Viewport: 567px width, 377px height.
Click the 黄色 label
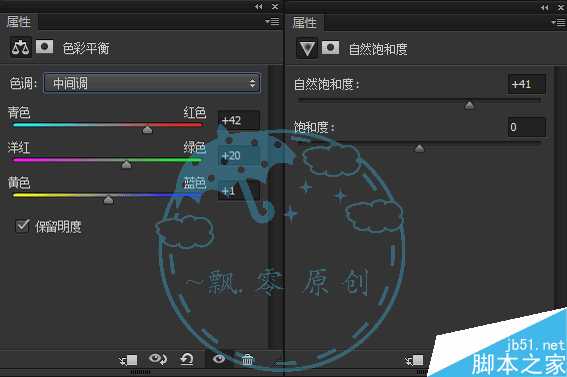[x=19, y=183]
